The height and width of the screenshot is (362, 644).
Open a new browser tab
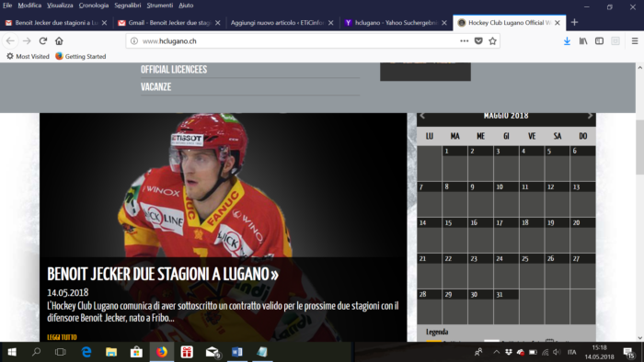(x=575, y=23)
